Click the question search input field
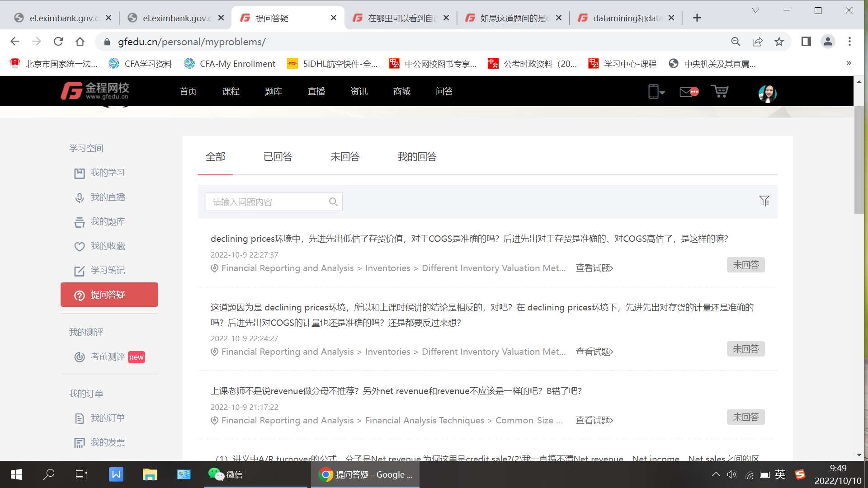The image size is (868, 488). pyautogui.click(x=267, y=202)
